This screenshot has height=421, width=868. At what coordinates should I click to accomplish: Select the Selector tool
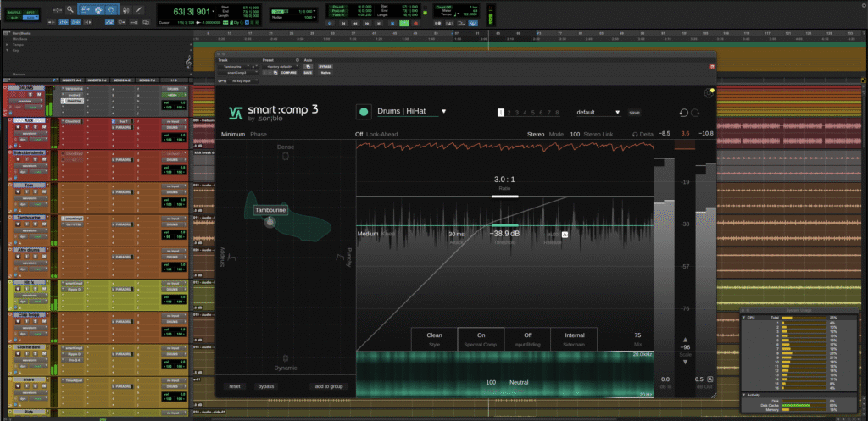click(98, 10)
